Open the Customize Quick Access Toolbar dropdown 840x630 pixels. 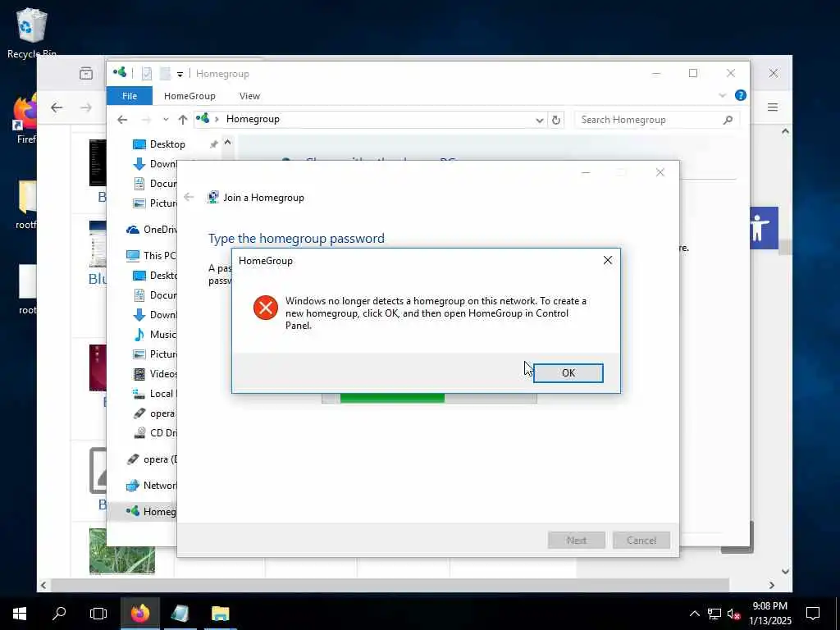pyautogui.click(x=180, y=74)
